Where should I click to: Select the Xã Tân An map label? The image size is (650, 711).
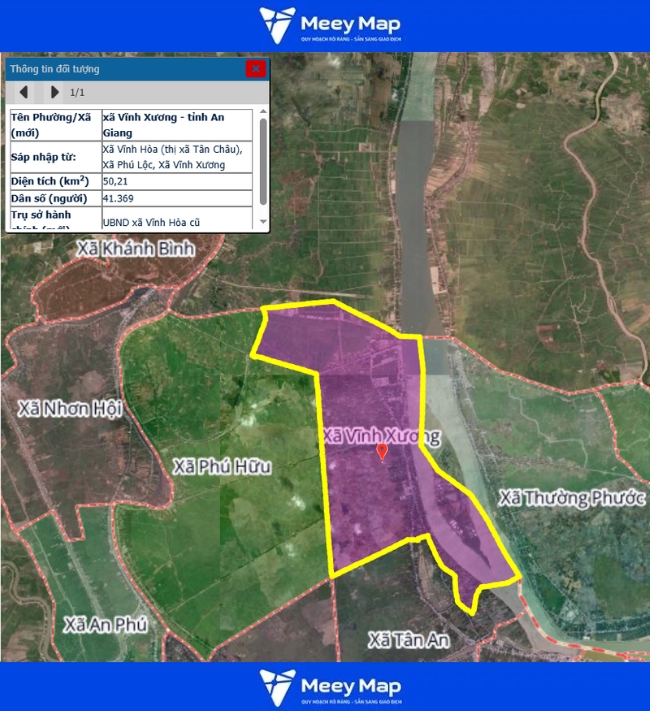tap(408, 639)
